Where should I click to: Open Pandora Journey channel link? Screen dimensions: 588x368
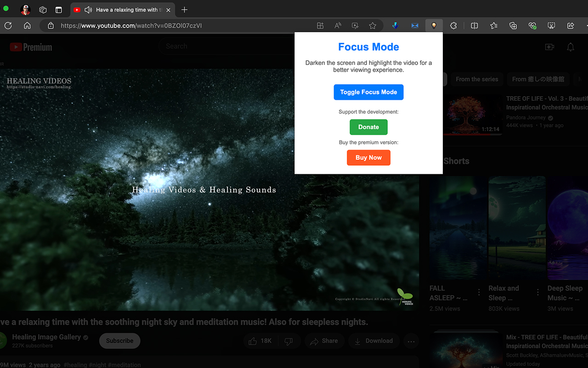(x=526, y=117)
